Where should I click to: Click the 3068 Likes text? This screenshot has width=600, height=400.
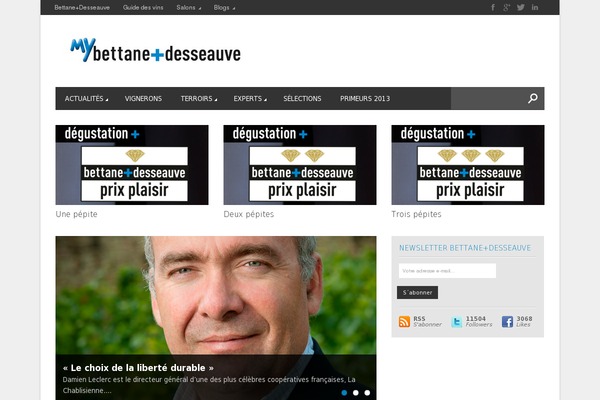(524, 322)
